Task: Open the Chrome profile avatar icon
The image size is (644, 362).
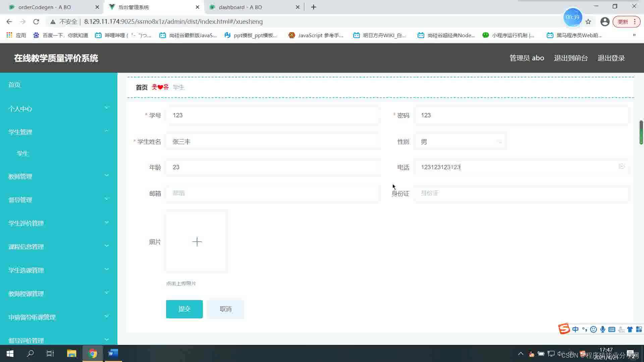Action: (605, 22)
